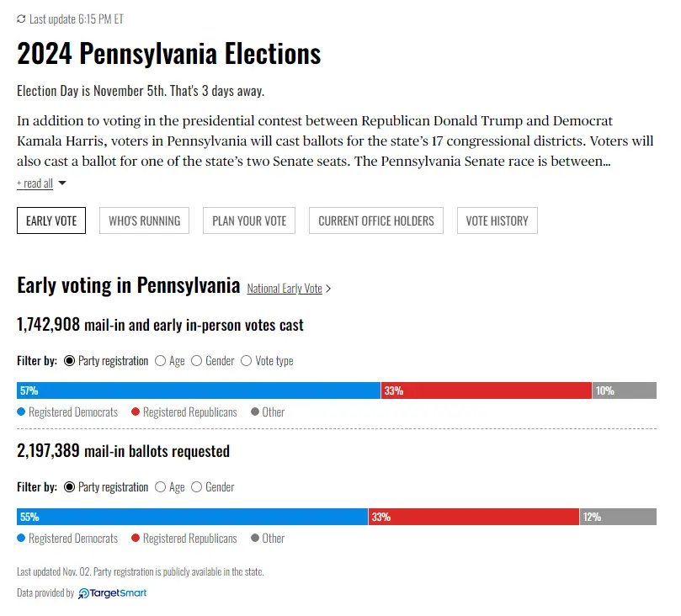Select Gender filter for votes cast
This screenshot has width=681, height=616.
pyautogui.click(x=197, y=361)
